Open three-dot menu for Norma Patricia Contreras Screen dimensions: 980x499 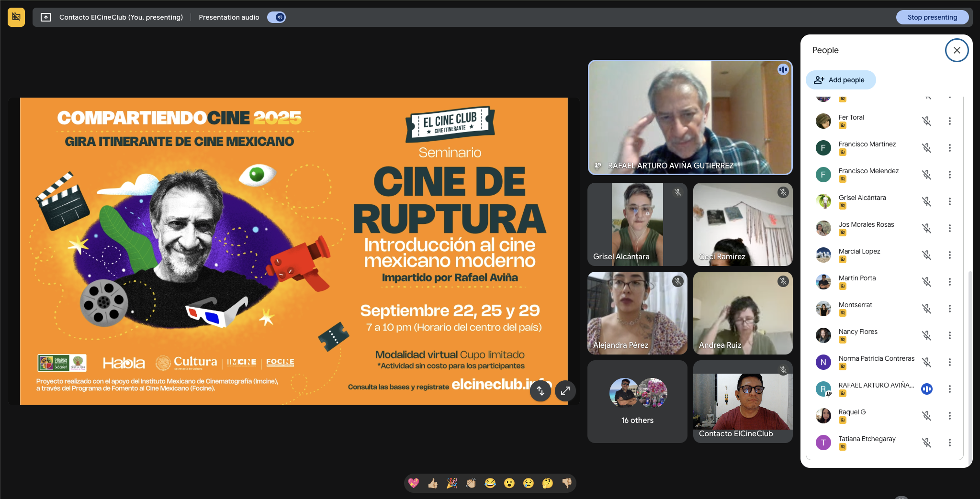[x=949, y=362]
